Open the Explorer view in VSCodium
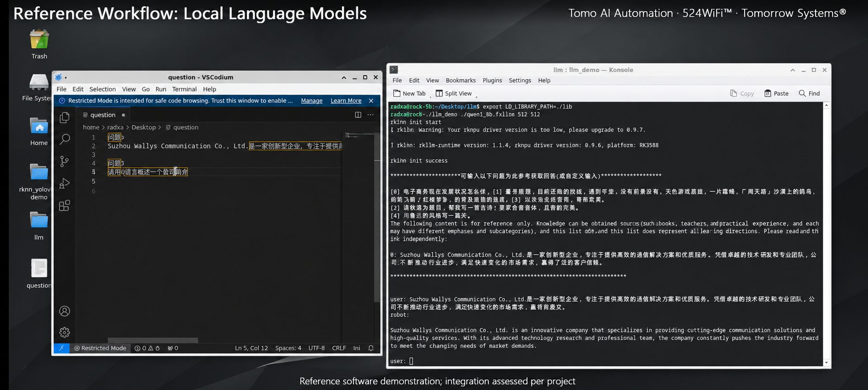 coord(64,117)
